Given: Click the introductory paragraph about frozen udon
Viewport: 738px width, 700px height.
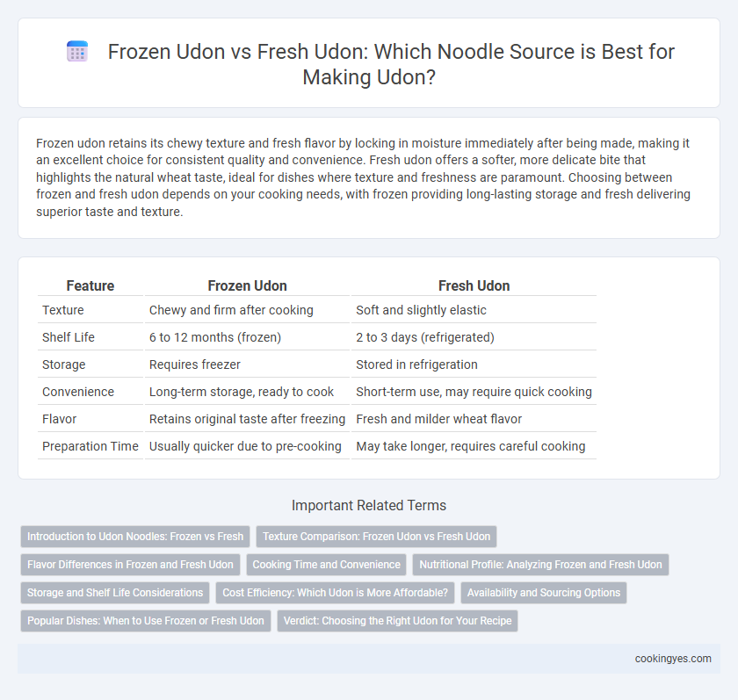Looking at the screenshot, I should click(363, 177).
